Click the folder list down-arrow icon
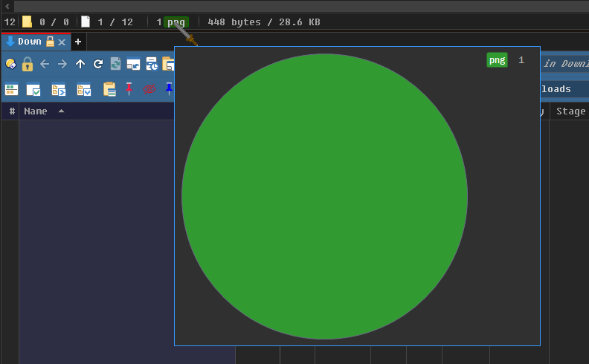 (x=84, y=90)
